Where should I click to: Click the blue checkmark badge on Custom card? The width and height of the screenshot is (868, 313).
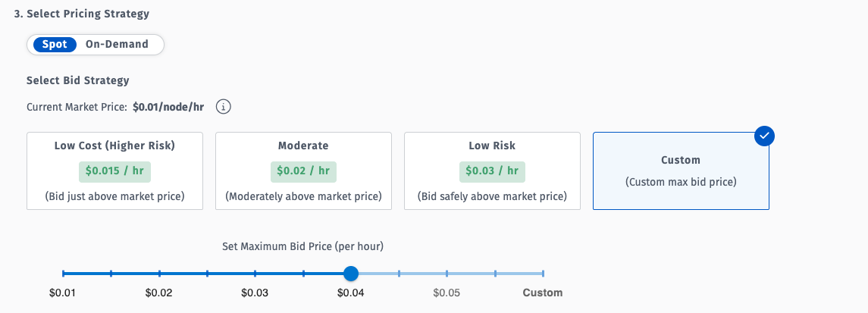(765, 136)
